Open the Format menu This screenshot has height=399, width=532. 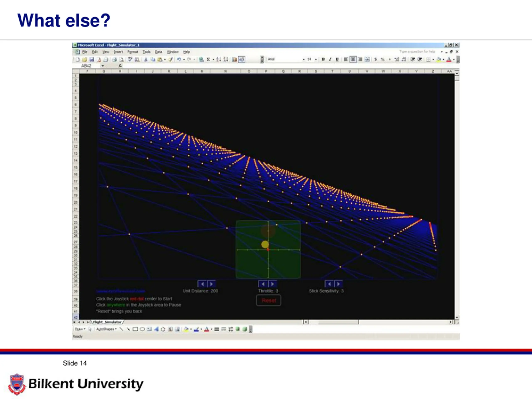point(133,52)
